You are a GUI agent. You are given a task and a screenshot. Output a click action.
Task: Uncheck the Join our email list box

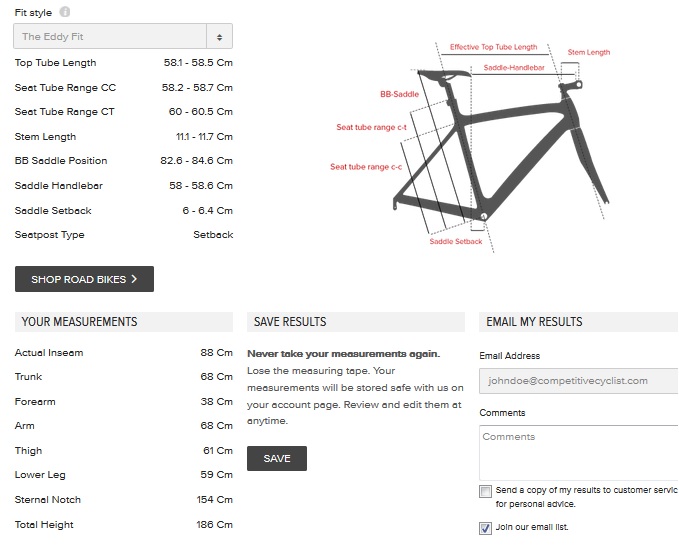point(486,528)
